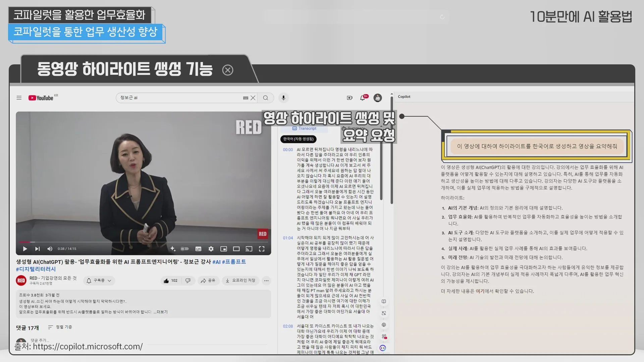Cast video with Play on TV icon
644x362 pixels.
(x=249, y=249)
